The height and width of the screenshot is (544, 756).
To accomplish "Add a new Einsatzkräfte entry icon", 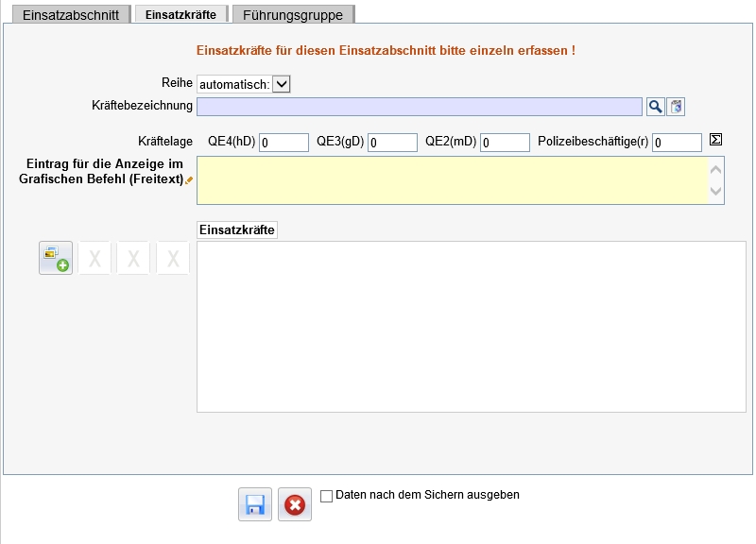I will pos(56,258).
